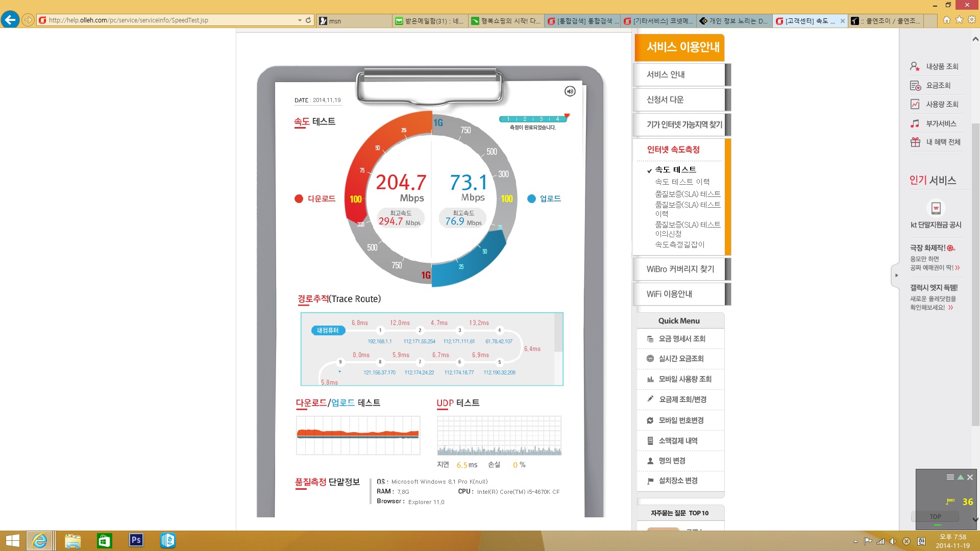Switch to the 개인 정보 노리는 tab
Screen dimensions: 980x551
tap(734, 21)
